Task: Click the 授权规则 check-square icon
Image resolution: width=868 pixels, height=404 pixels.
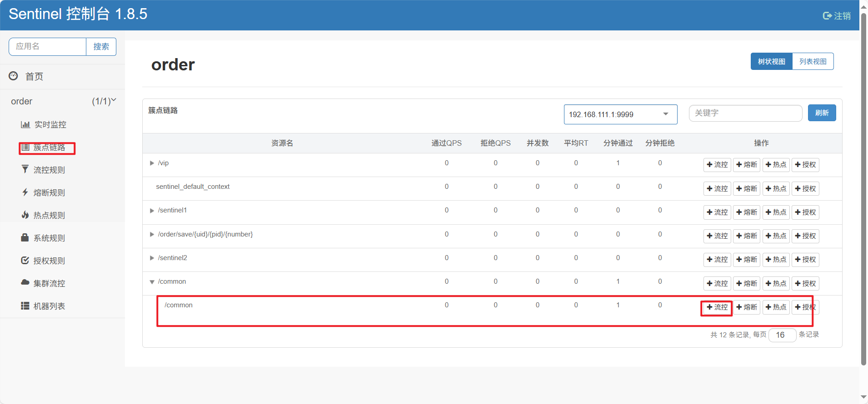Action: click(x=25, y=260)
